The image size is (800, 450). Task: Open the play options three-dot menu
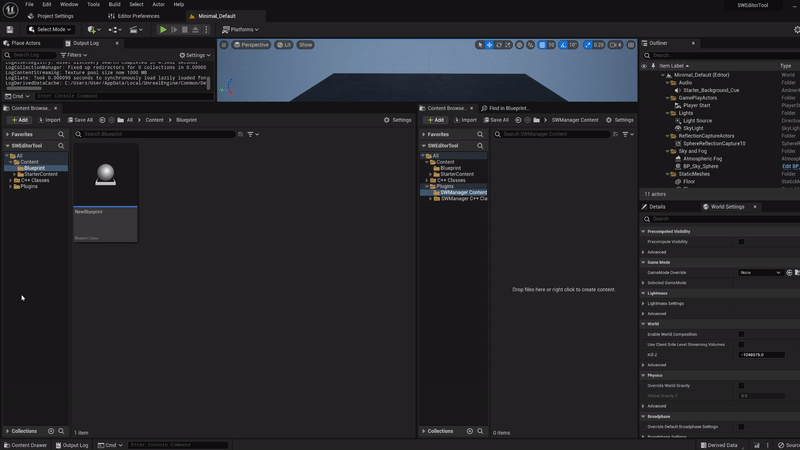[206, 30]
